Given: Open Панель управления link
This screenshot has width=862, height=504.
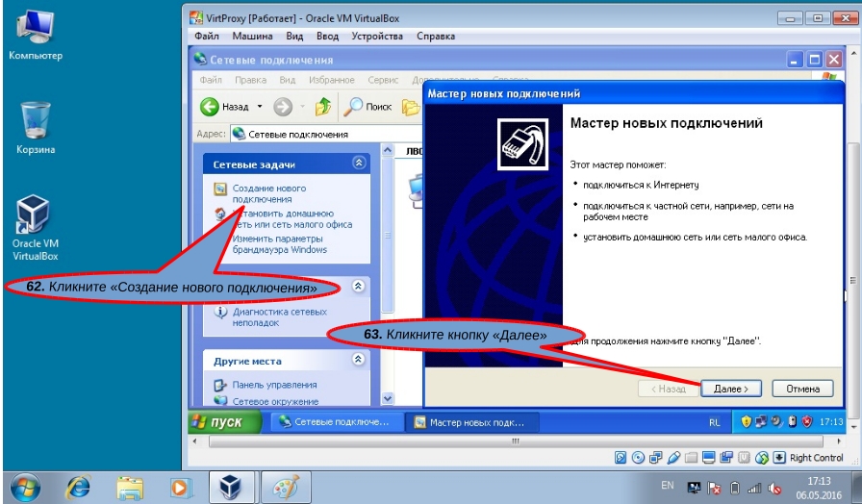Looking at the screenshot, I should tap(274, 385).
